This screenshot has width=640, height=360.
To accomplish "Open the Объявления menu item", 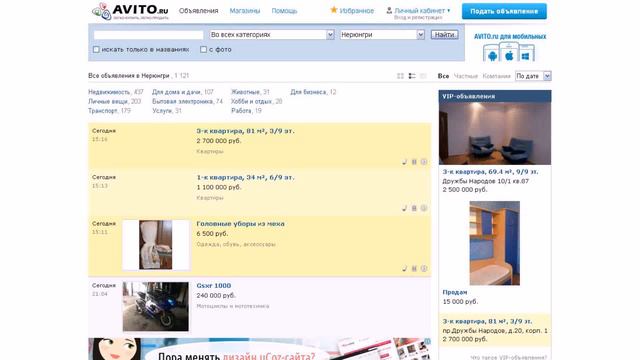I will 198,11.
